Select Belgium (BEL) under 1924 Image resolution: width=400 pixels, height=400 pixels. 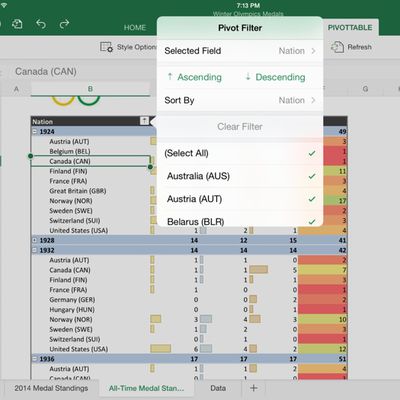tap(70, 151)
